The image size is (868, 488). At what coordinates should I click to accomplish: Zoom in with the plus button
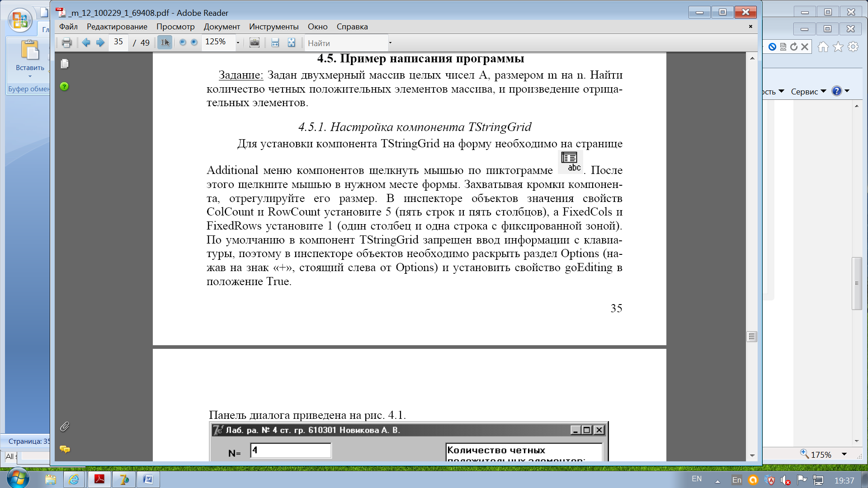point(194,42)
